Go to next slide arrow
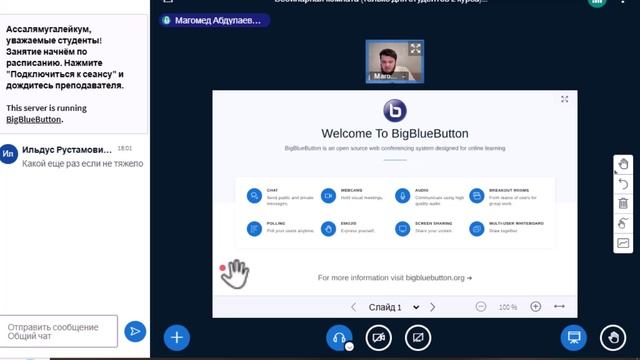 (433, 307)
